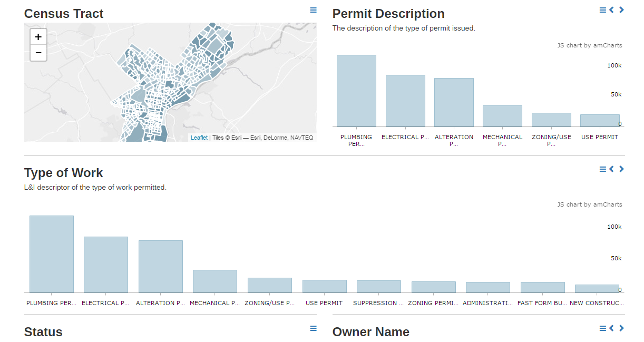Open the Status panel menu icon
The width and height of the screenshot is (644, 342).
click(x=314, y=328)
